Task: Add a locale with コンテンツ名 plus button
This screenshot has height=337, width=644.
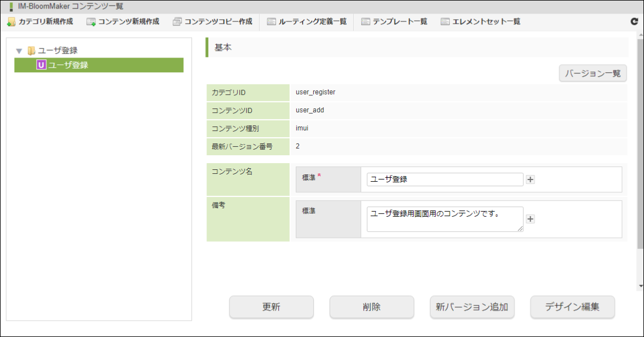Action: 530,180
